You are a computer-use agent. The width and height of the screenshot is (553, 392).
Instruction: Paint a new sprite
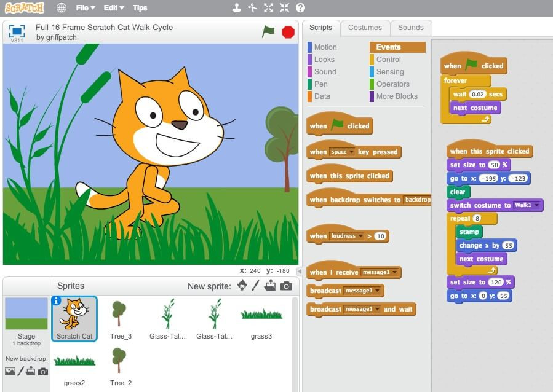(x=256, y=286)
